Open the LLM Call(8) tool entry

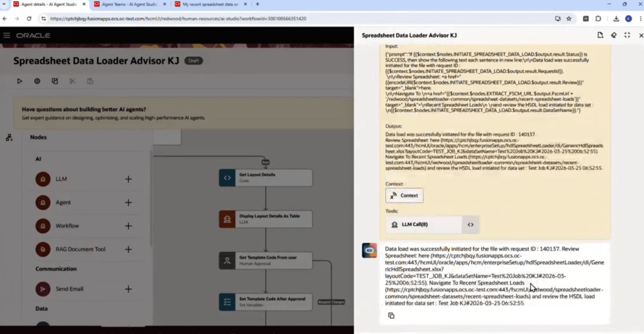[423, 225]
